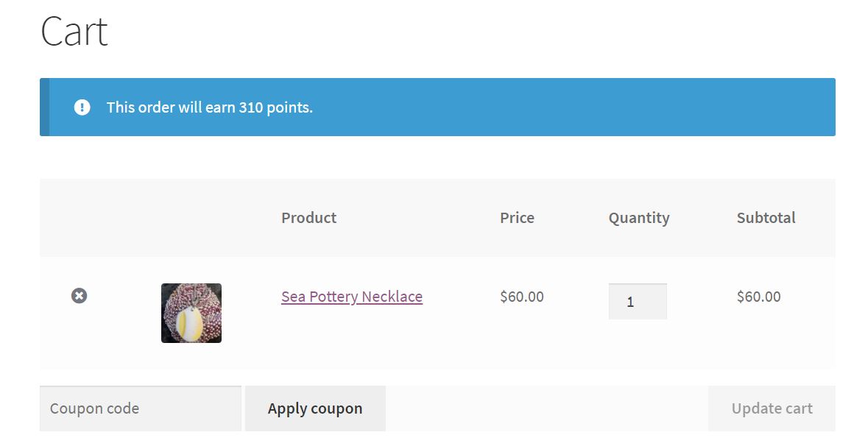Screen dimensions: 868x446
Task: Click empty space right of Apply coupon
Action: (x=545, y=408)
